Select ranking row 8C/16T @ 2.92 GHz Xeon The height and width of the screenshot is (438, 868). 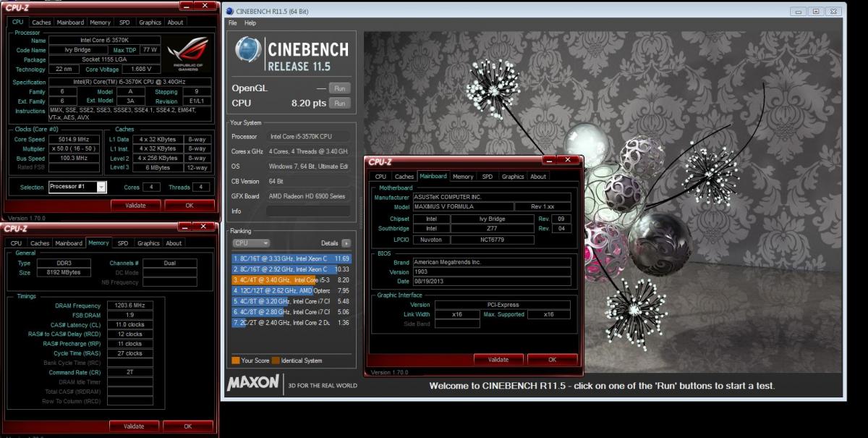pyautogui.click(x=291, y=269)
